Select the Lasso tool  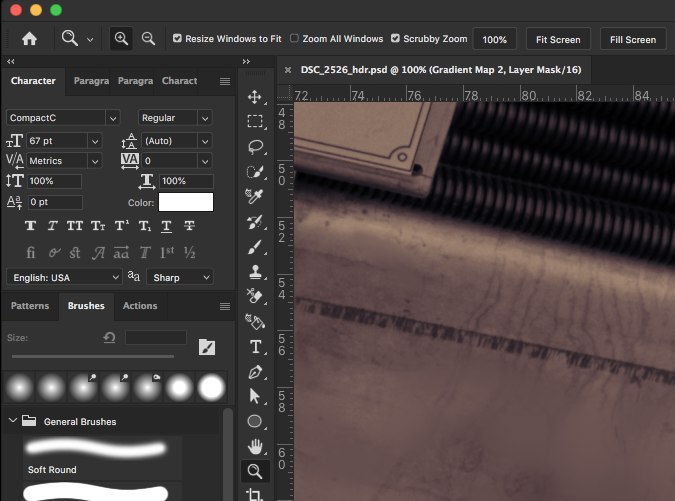click(x=255, y=146)
